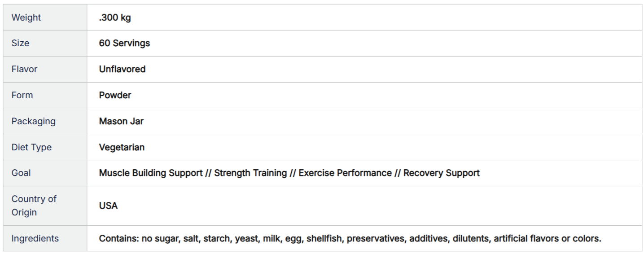Click the Country of Origin label
The width and height of the screenshot is (644, 254).
34,206
